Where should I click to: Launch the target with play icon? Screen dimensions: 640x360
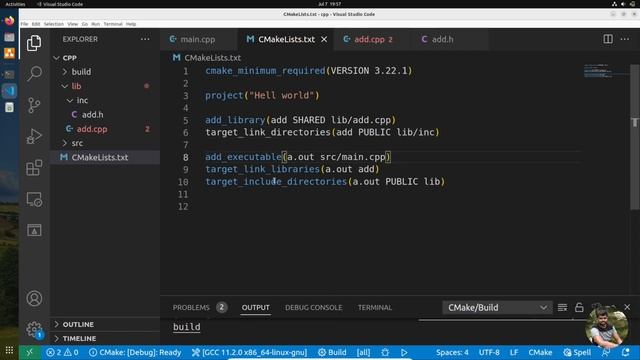(404, 353)
